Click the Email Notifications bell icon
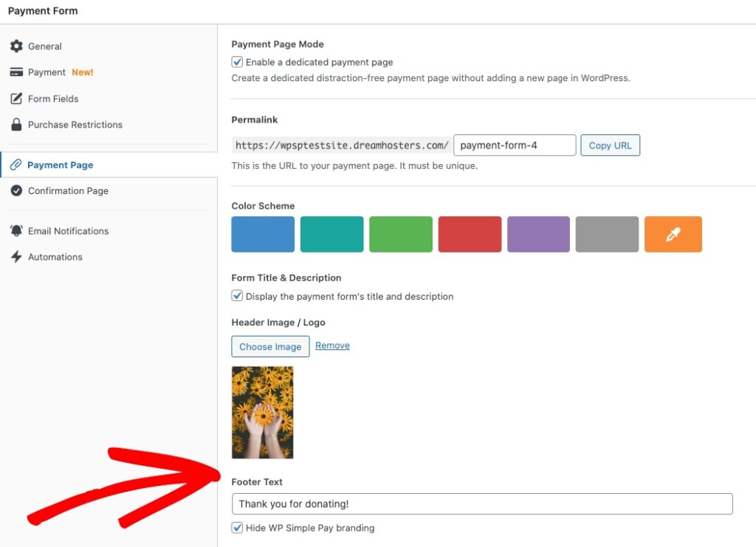The height and width of the screenshot is (547, 756). (x=16, y=231)
